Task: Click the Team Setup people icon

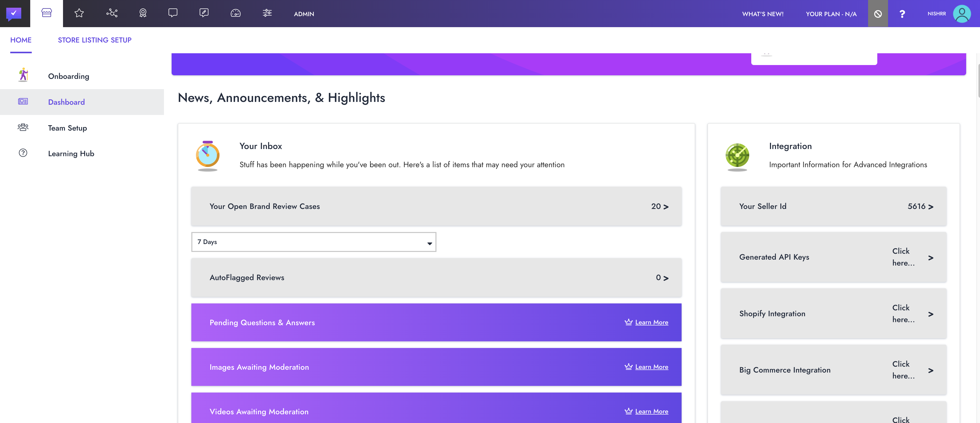Action: point(23,127)
